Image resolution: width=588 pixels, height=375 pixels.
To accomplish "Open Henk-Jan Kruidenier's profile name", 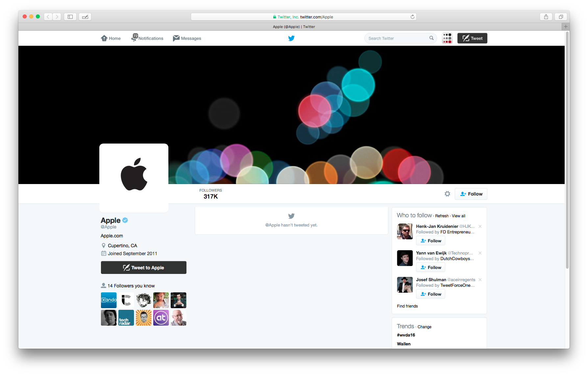I will pyautogui.click(x=437, y=226).
